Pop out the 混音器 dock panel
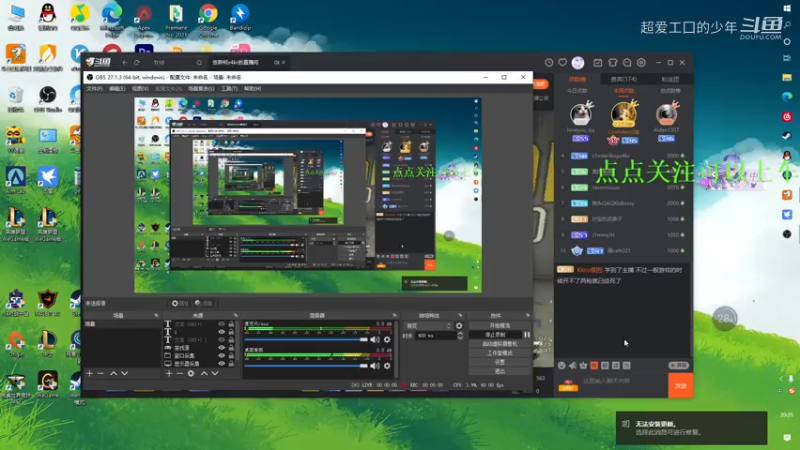This screenshot has width=800, height=450. coord(394,315)
